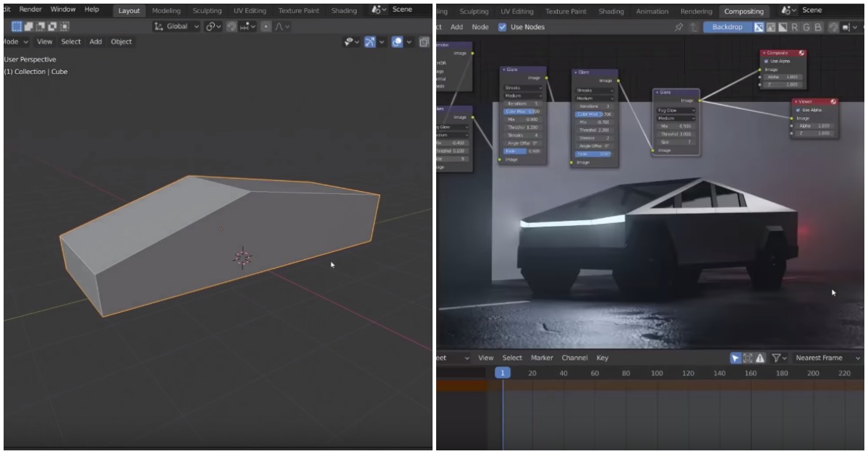Open the Object menu
This screenshot has width=868, height=454.
(x=122, y=41)
